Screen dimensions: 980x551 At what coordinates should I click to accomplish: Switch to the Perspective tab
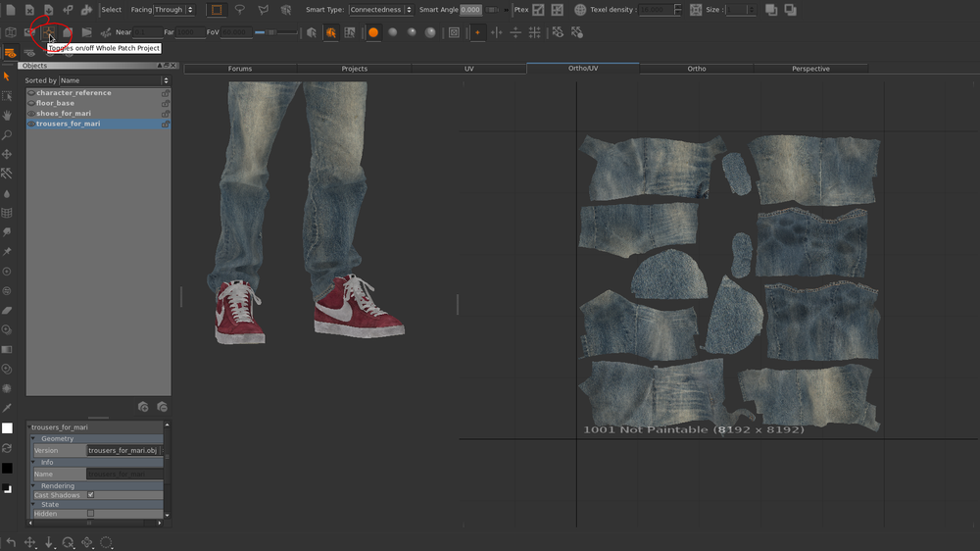click(x=810, y=69)
